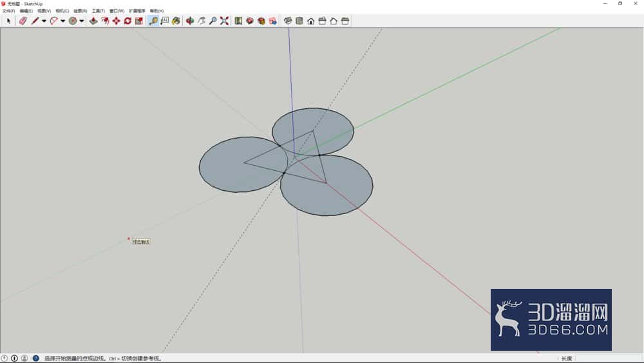Select the Rotate tool
This screenshot has width=644, height=363.
coord(128,21)
